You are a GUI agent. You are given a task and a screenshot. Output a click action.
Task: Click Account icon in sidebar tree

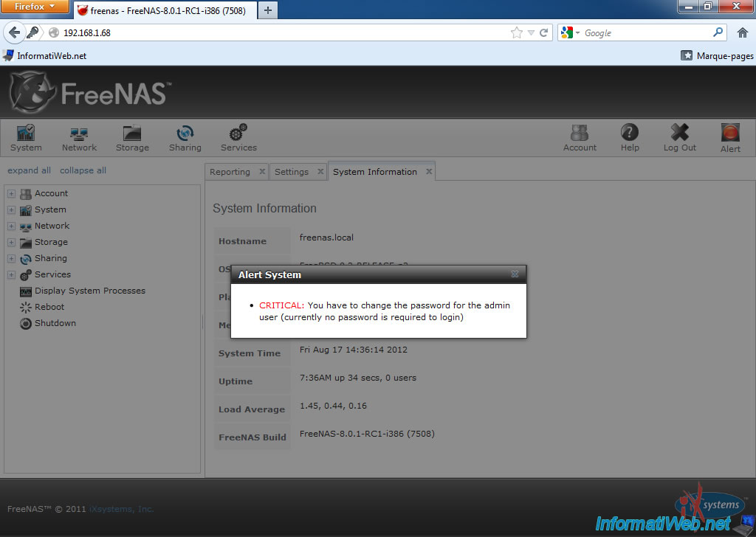[26, 193]
